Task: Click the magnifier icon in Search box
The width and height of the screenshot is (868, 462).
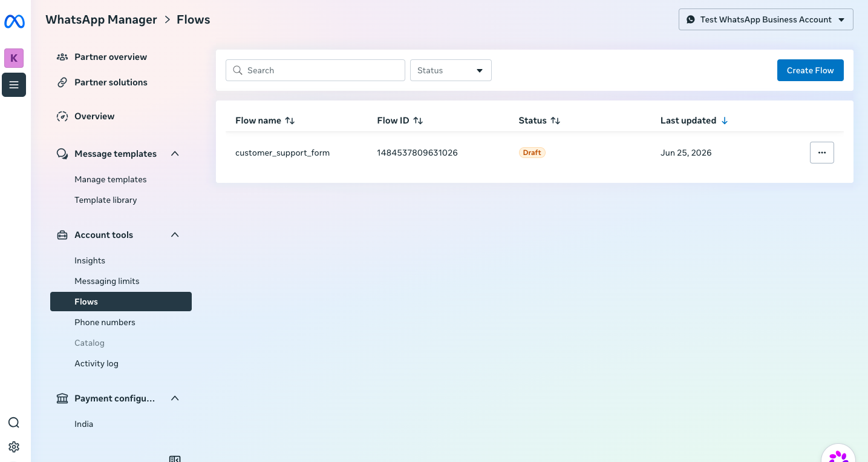Action: [x=238, y=70]
